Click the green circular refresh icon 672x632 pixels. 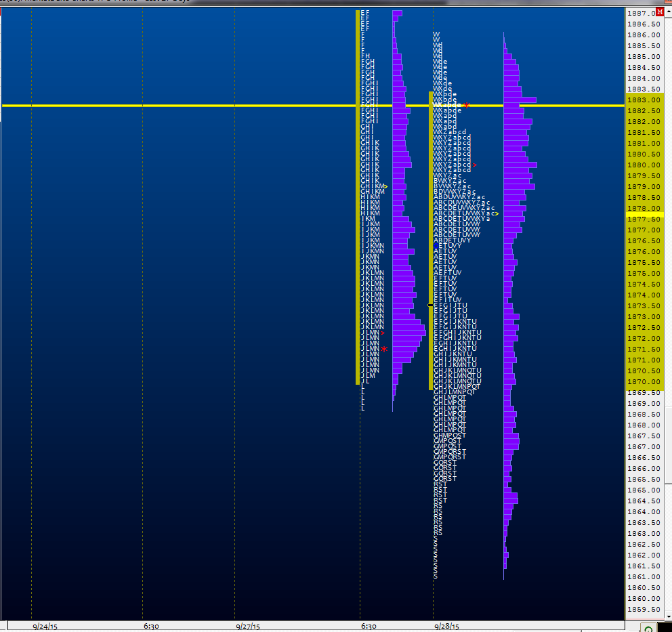(648, 629)
